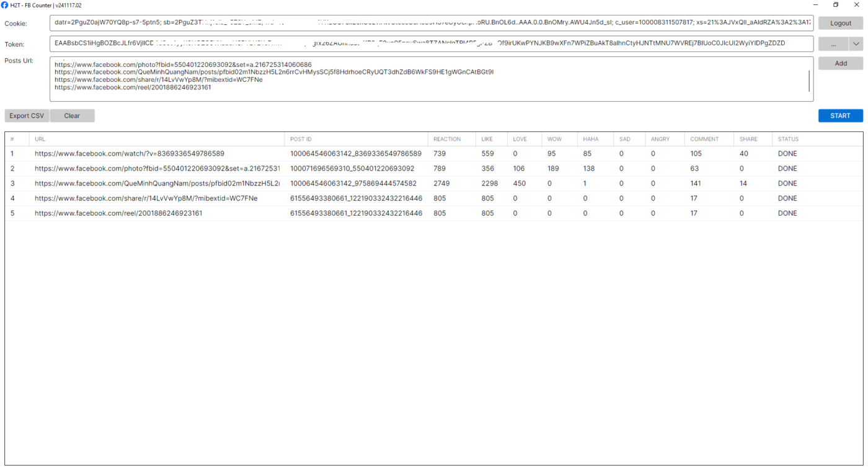Click the Cookie label
The height and width of the screenshot is (470, 868).
[15, 24]
